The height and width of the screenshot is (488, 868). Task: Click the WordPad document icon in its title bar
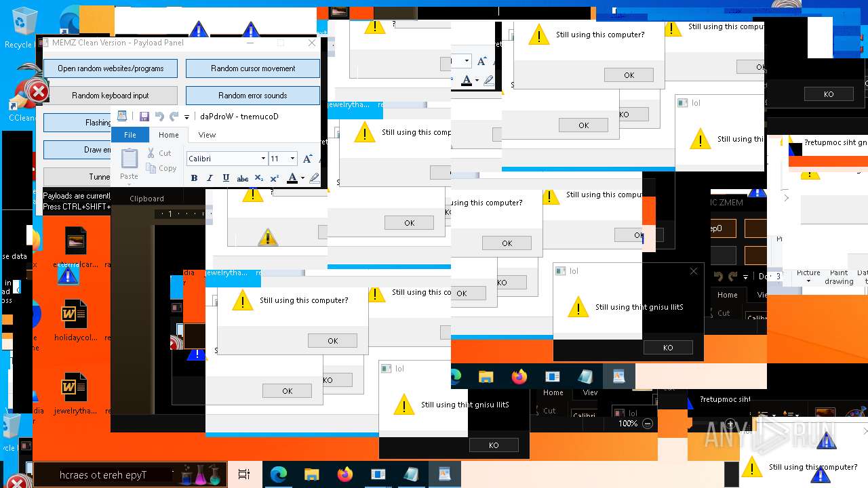(x=122, y=117)
